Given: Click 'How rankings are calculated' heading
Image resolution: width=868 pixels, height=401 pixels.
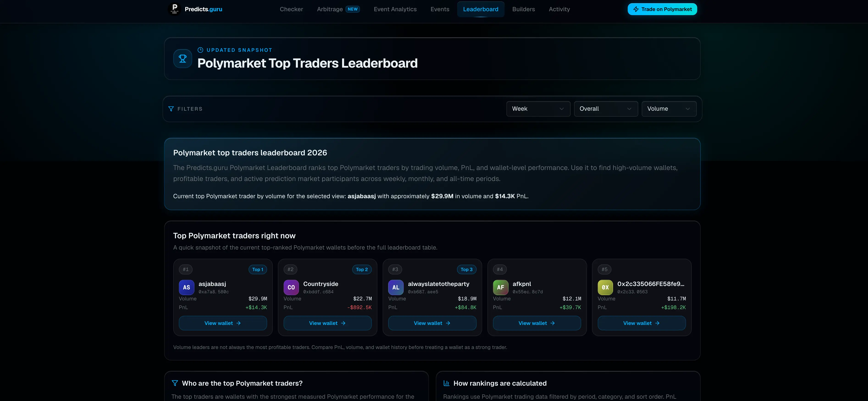Looking at the screenshot, I should point(500,383).
